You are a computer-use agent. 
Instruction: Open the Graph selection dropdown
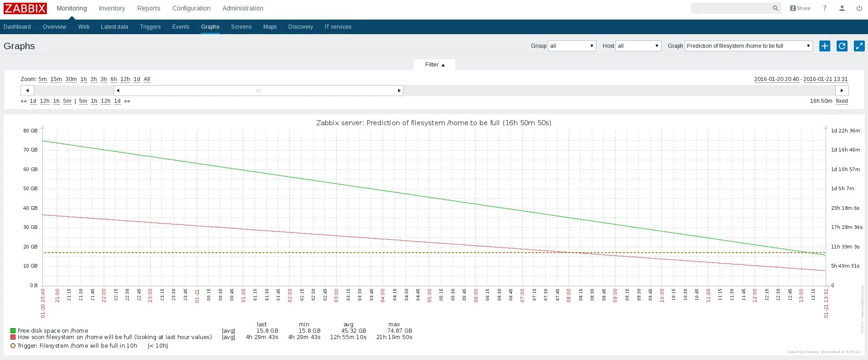748,46
